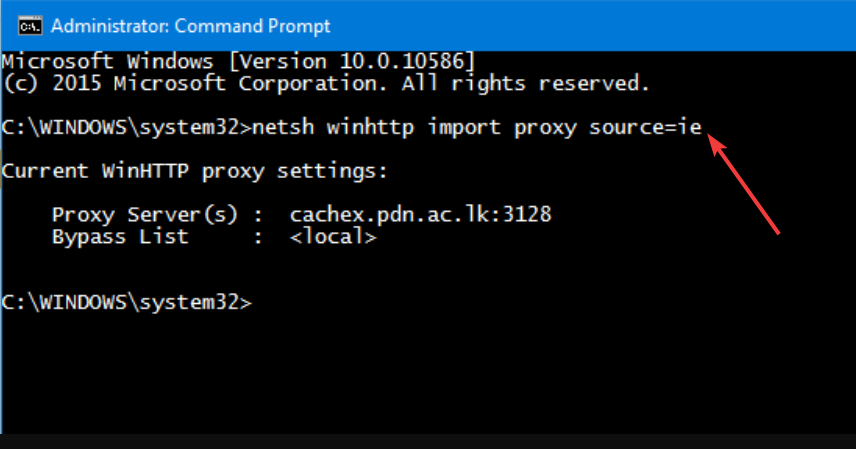Screen dimensions: 856x449
Task: Click the Microsoft Windows version line
Action: (239, 61)
